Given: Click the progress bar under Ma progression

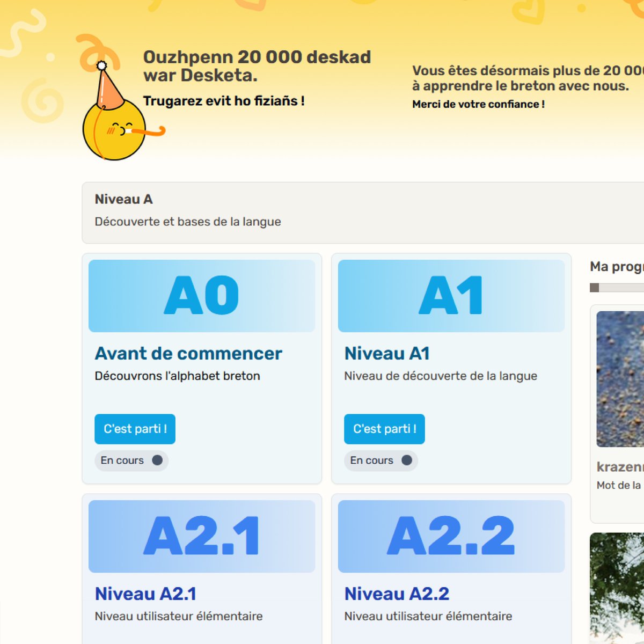Looking at the screenshot, I should click(617, 288).
